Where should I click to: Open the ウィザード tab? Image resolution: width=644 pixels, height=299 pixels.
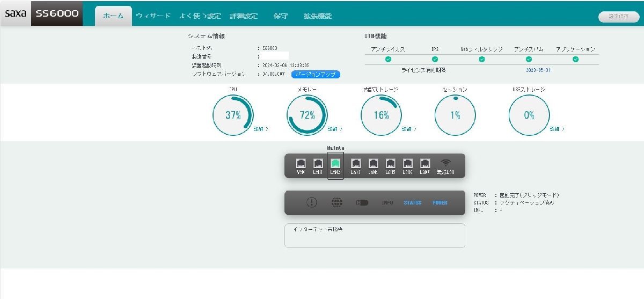pos(153,16)
